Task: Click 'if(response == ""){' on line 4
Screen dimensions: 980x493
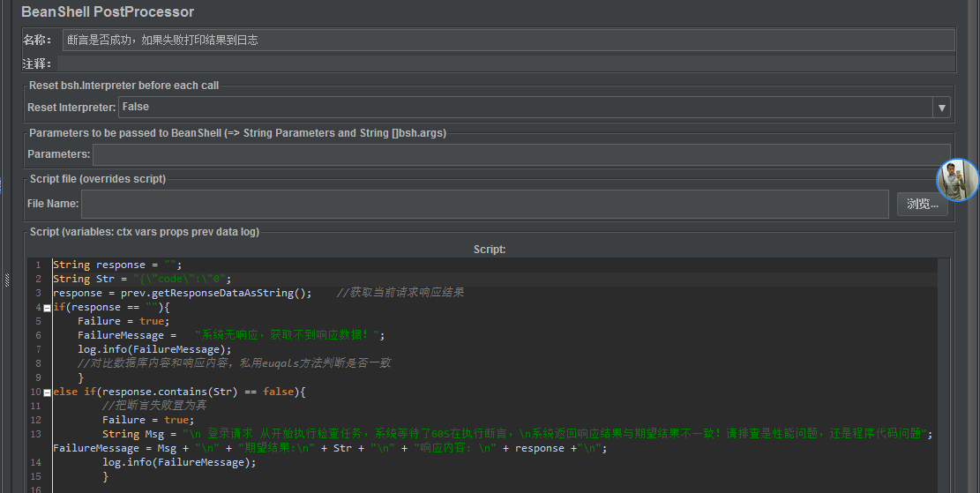Action: click(111, 308)
